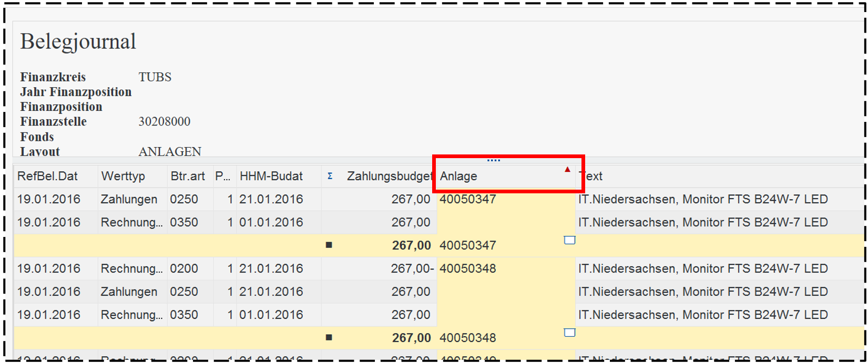Collapse subtotal group for Anlage 40050347
Image resolution: width=868 pixels, height=363 pixels.
(569, 241)
